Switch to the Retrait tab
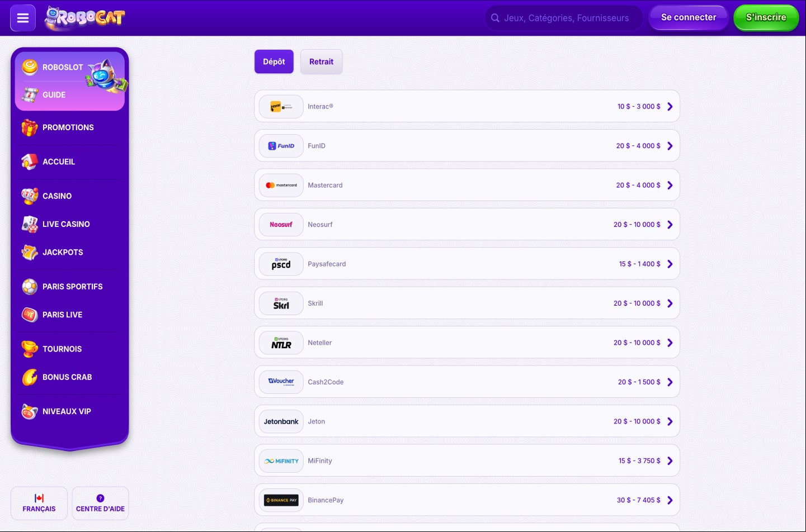 (321, 61)
